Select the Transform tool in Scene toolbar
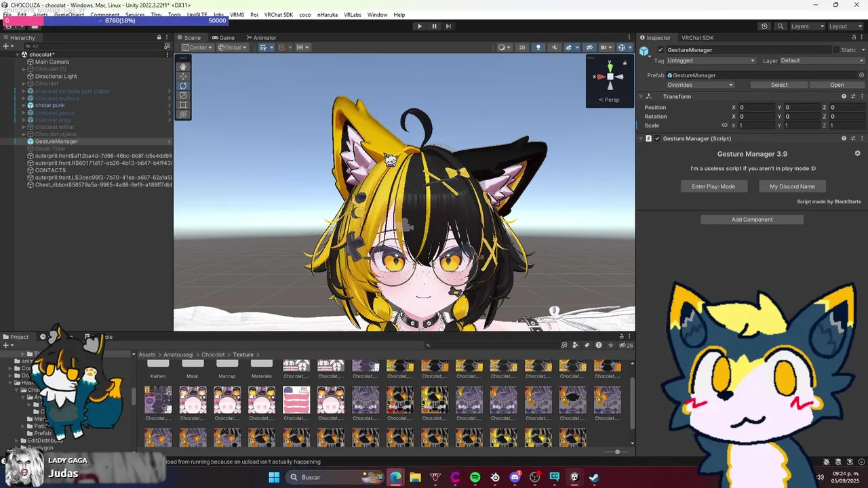The image size is (868, 488). tap(183, 115)
